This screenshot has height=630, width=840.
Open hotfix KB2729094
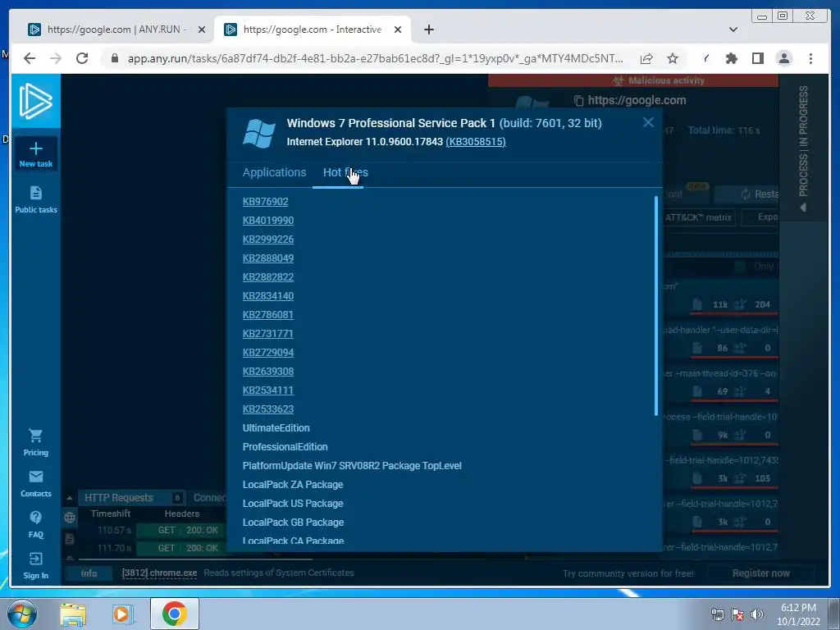[x=268, y=353]
